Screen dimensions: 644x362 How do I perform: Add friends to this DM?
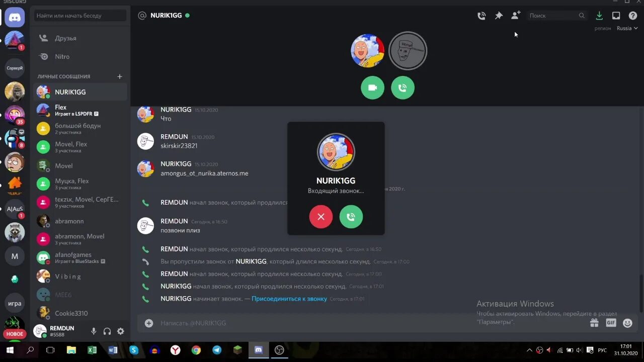(x=516, y=16)
